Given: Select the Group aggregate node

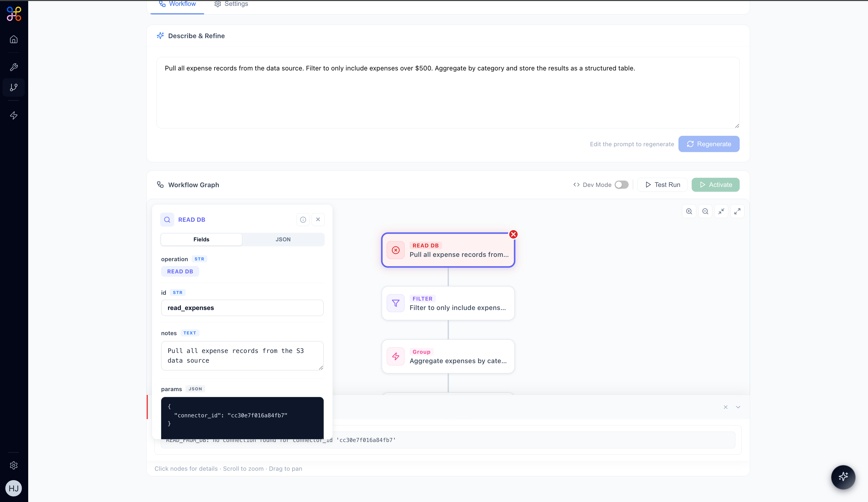Looking at the screenshot, I should pos(448,356).
